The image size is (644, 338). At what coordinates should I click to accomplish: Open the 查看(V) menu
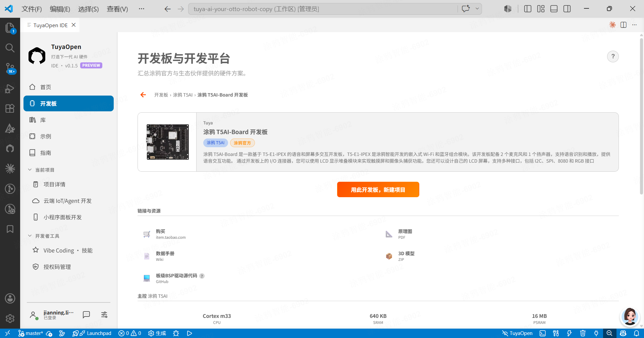click(117, 9)
